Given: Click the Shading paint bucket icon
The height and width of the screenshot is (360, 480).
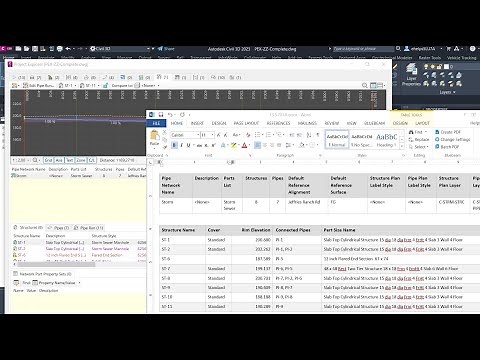Looking at the screenshot, I should [302, 145].
